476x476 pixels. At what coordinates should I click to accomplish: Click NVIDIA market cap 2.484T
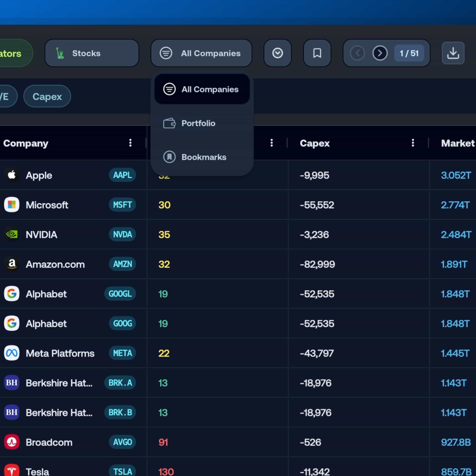(x=456, y=234)
